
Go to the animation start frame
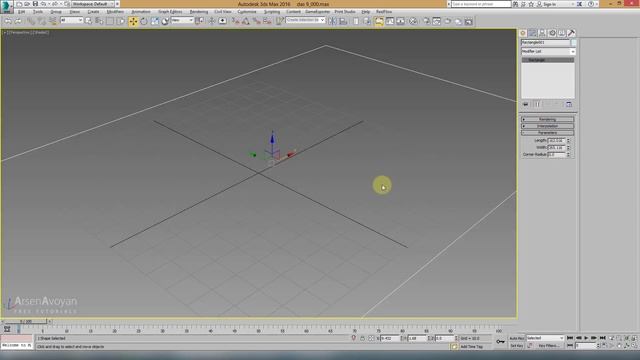[570, 338]
